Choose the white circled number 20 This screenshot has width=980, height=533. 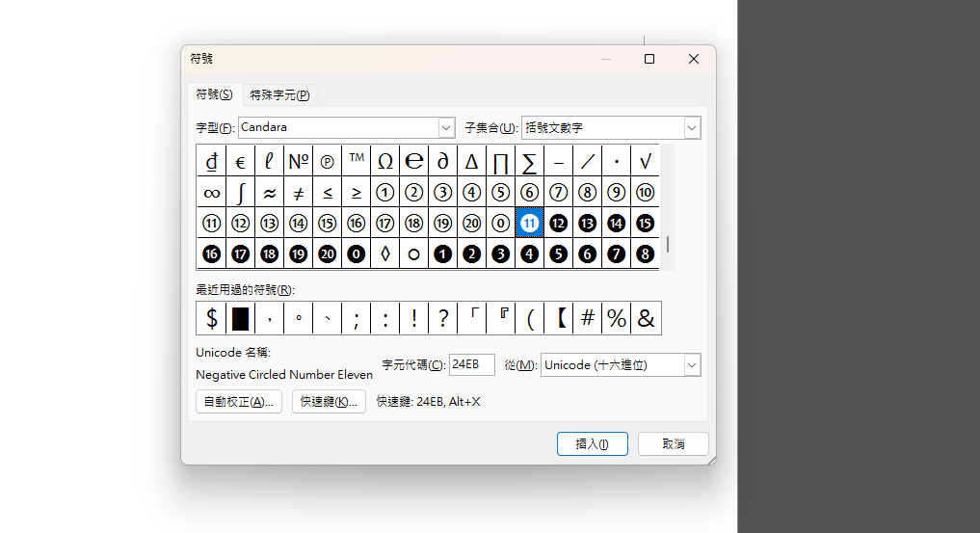click(472, 223)
